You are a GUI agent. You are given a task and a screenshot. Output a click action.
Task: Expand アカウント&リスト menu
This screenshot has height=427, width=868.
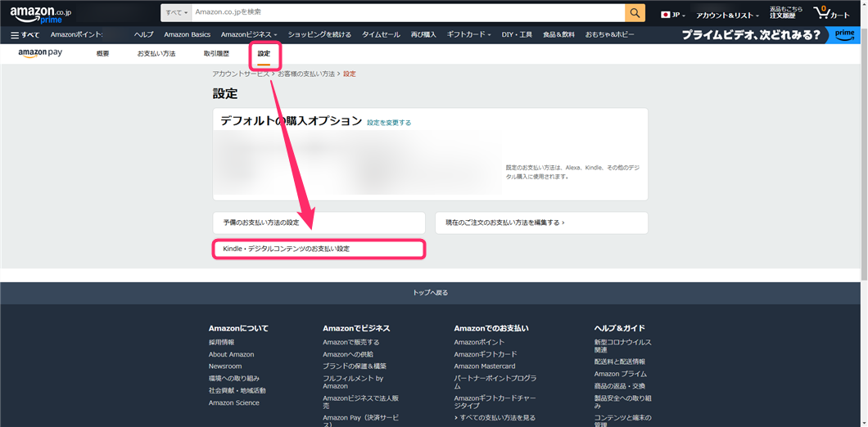coord(727,16)
